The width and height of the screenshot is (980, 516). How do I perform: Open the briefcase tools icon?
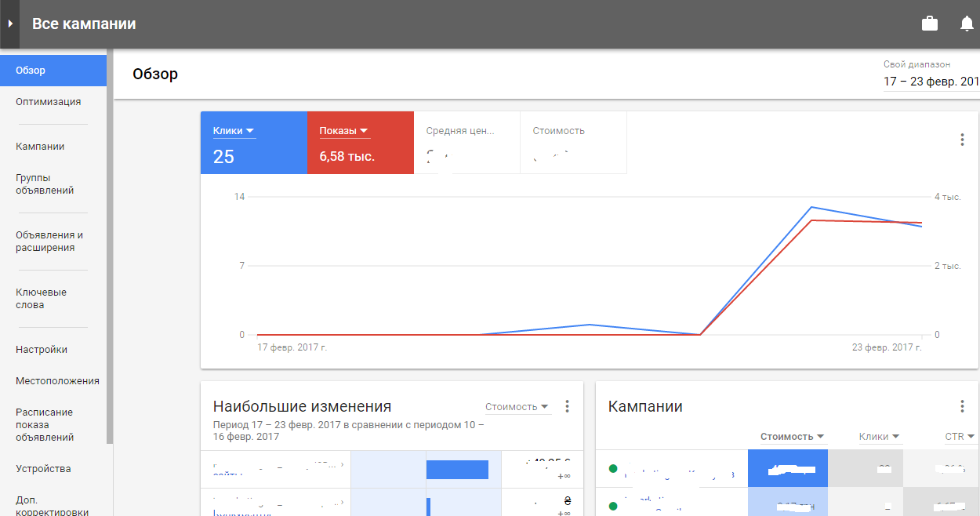pyautogui.click(x=930, y=24)
